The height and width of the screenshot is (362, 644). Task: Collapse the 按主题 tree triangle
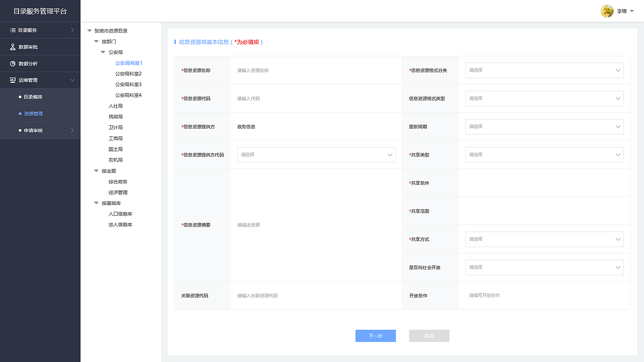pos(97,171)
